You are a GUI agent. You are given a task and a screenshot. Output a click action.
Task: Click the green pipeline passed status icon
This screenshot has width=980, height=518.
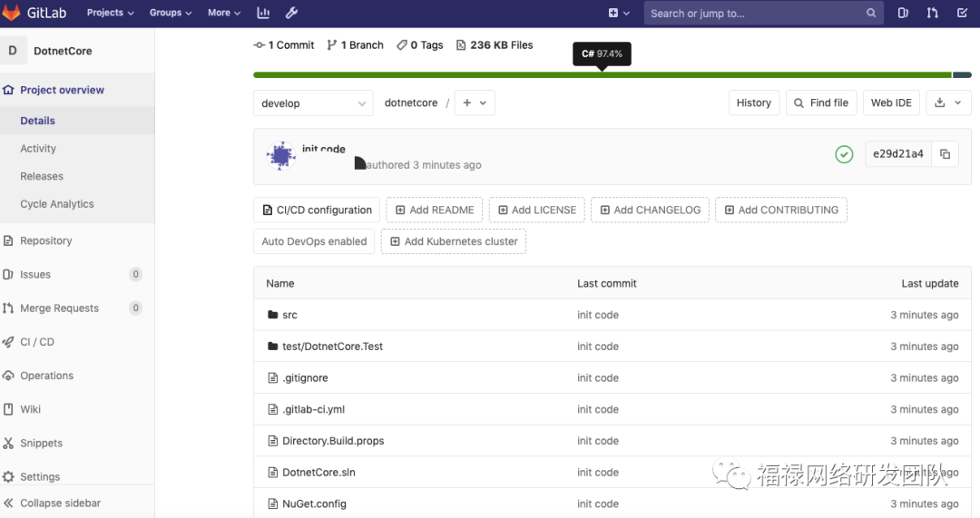(844, 154)
